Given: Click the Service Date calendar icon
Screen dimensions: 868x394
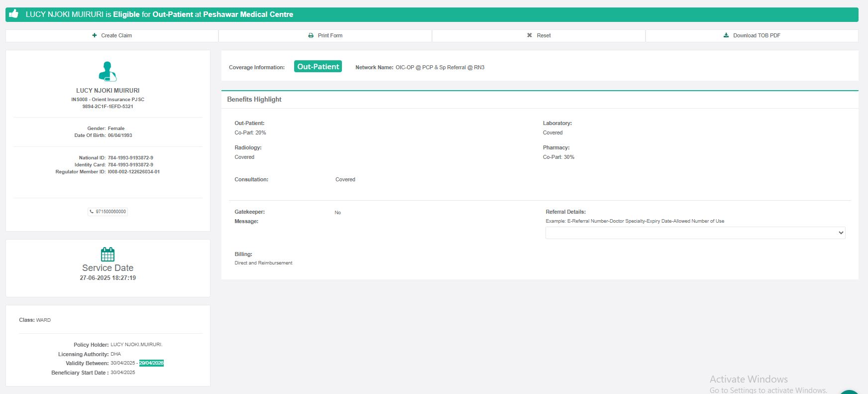Looking at the screenshot, I should click(108, 254).
